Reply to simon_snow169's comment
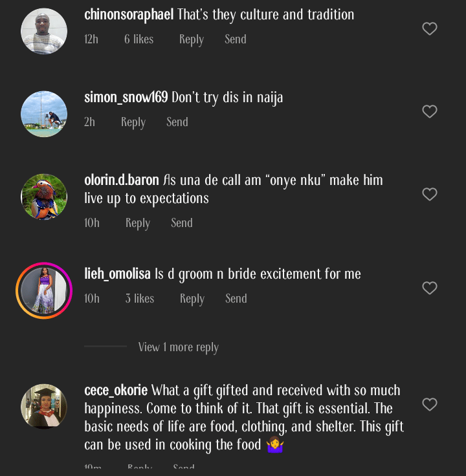Screen dimensions: 466x476 point(133,122)
